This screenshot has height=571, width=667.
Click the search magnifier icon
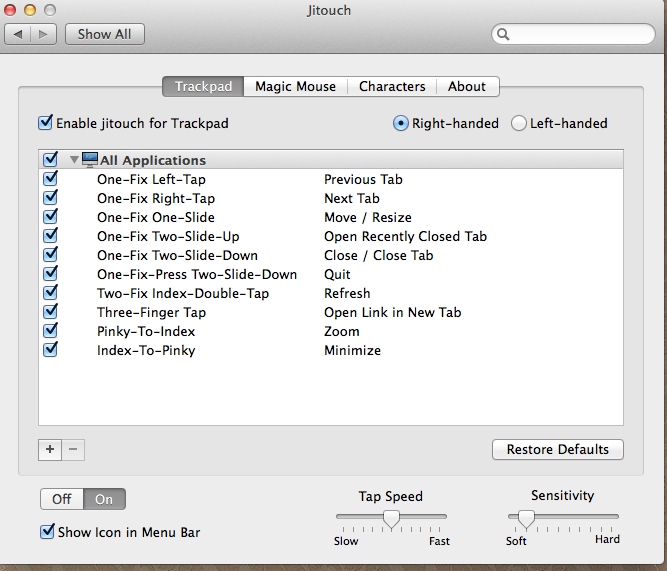coord(503,34)
